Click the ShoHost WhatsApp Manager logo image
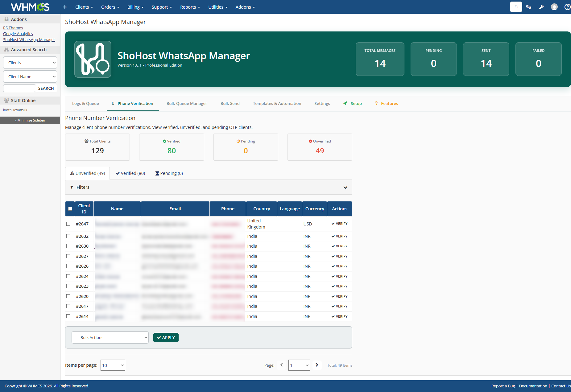571x392 pixels. (x=93, y=59)
